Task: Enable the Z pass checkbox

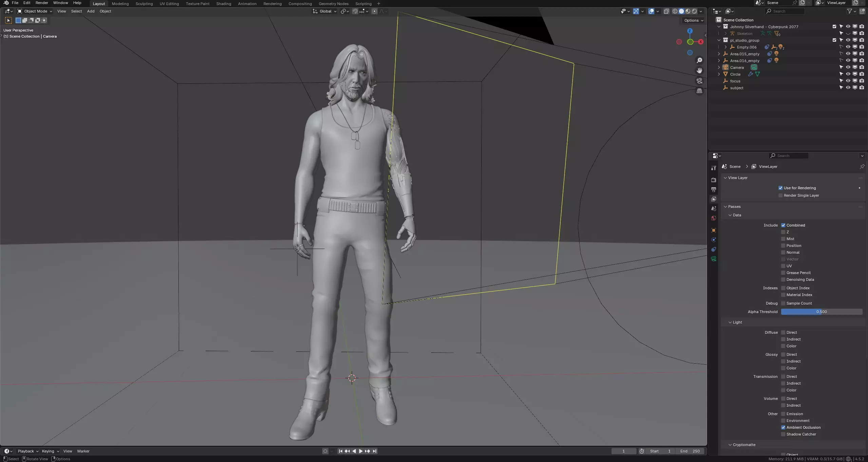Action: (x=783, y=232)
